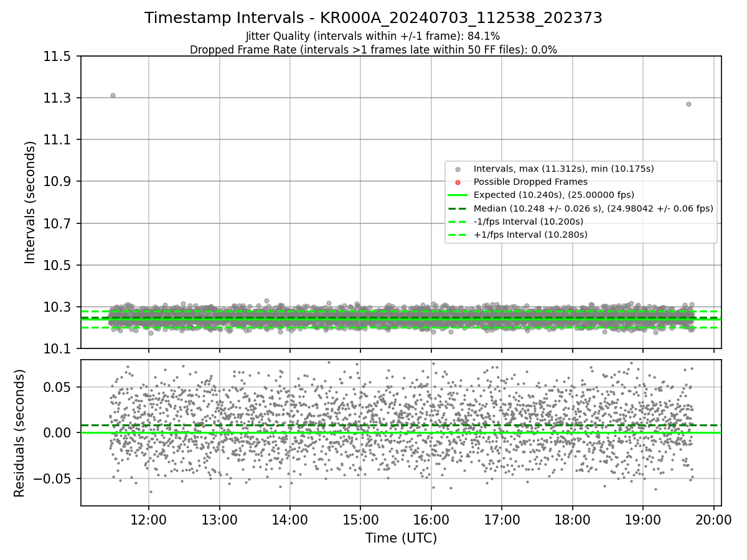
Task: Click the 'Dropped Frame Rate' subtitle line
Action: point(374,50)
